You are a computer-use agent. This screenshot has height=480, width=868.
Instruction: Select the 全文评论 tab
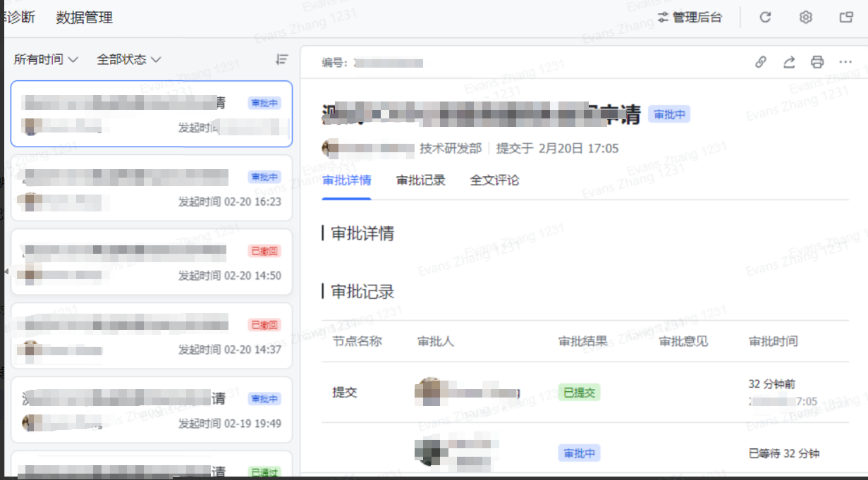[495, 180]
